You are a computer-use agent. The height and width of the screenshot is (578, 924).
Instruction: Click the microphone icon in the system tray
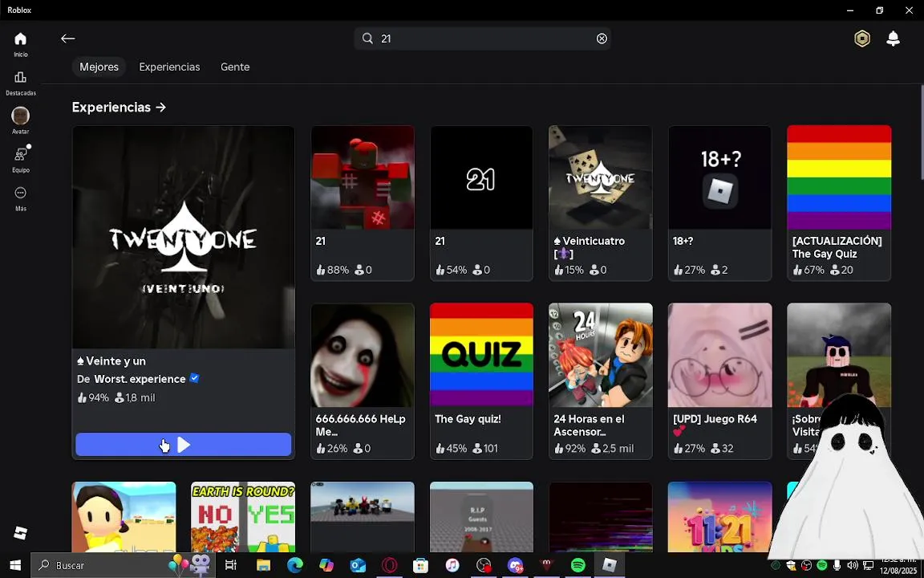pyautogui.click(x=837, y=566)
